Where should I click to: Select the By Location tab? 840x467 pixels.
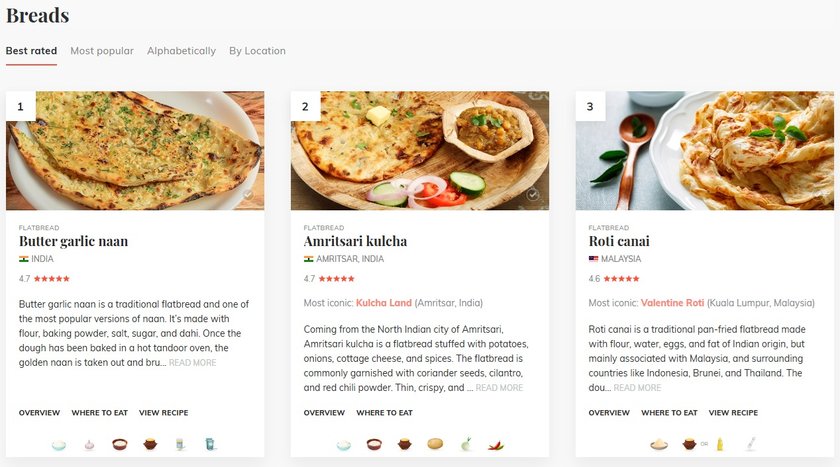257,51
